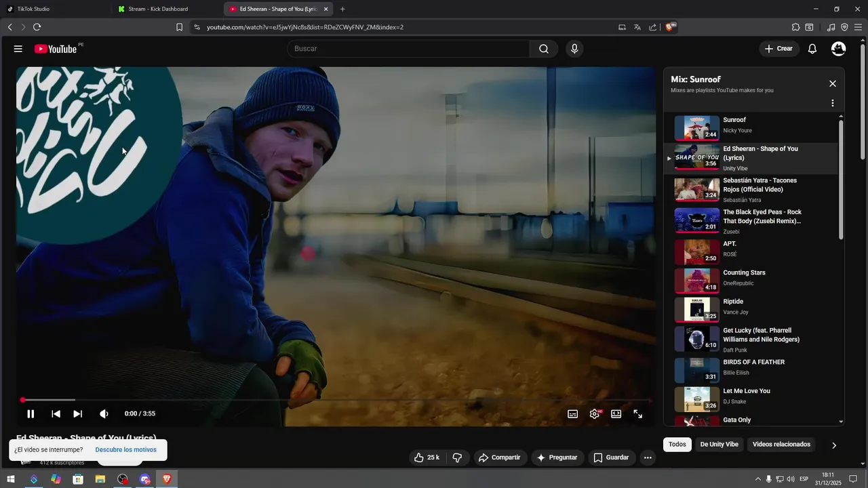The image size is (868, 488).
Task: Open Windows Start menu
Action: [11, 479]
